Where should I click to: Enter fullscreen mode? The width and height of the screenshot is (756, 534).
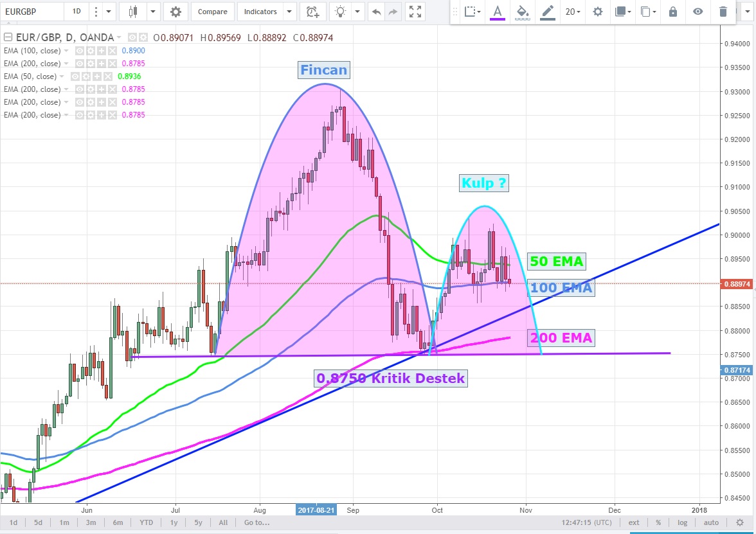pos(416,12)
